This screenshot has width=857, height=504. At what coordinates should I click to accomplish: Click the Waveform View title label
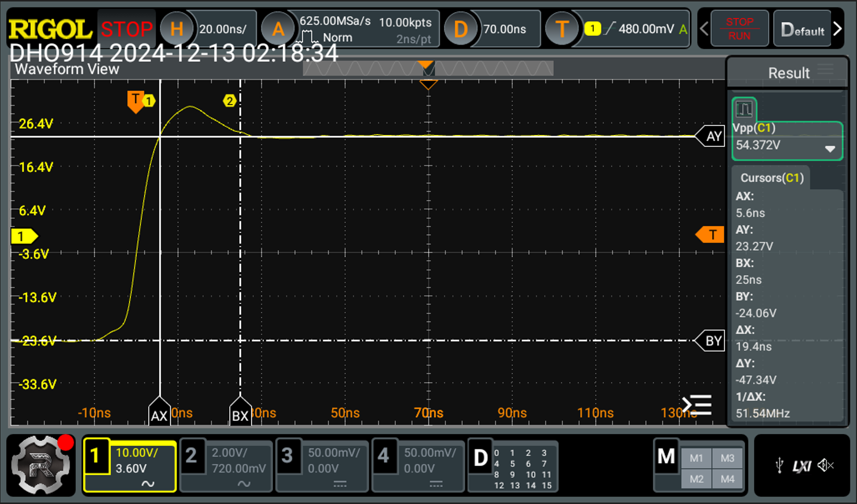coord(67,69)
